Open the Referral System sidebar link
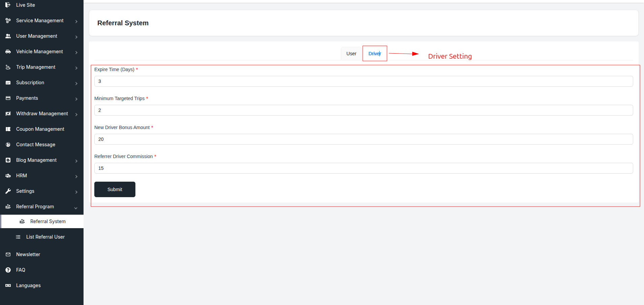 pyautogui.click(x=47, y=221)
